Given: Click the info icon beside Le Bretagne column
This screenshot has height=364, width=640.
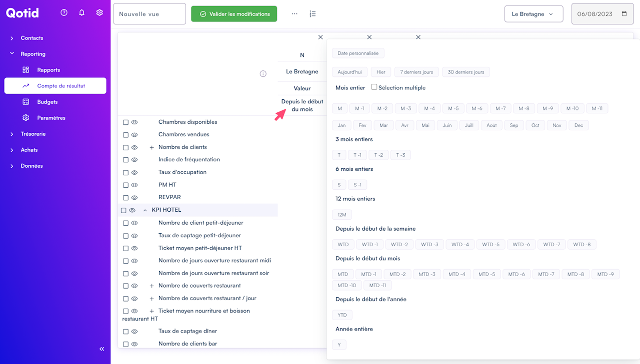Looking at the screenshot, I should 263,74.
